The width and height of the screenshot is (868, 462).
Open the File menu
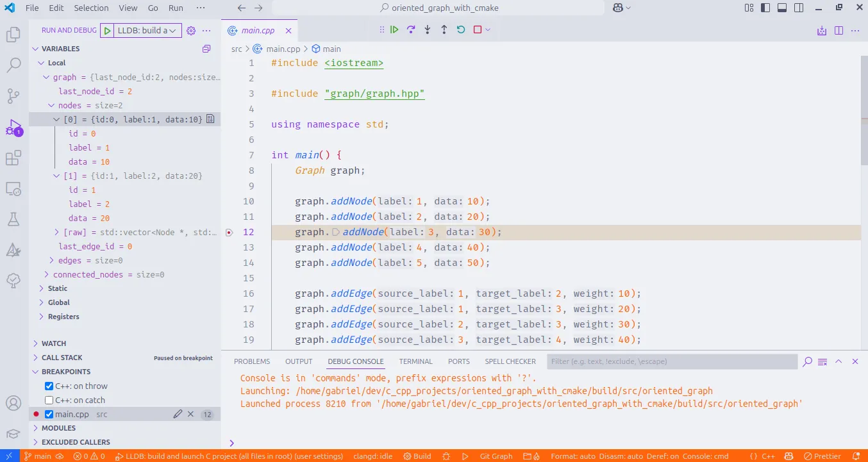(x=32, y=8)
